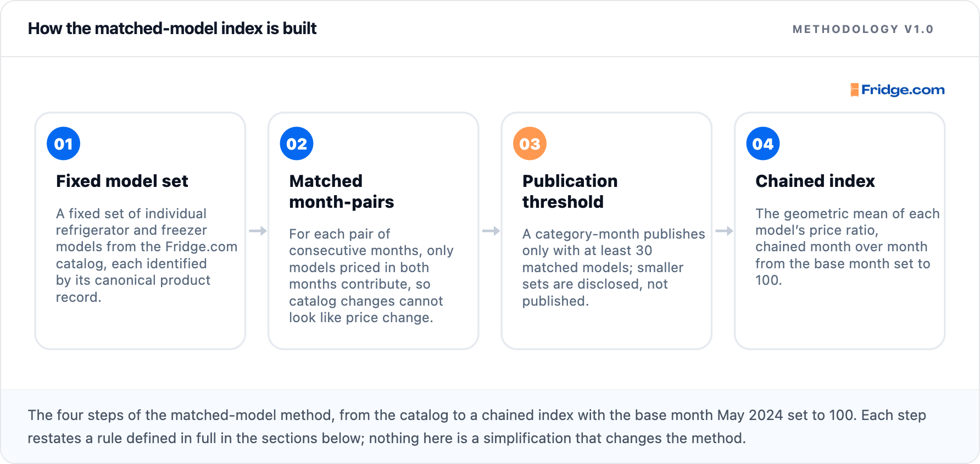Click the 'at least 30 matched models' description
This screenshot has width=980, height=464.
click(614, 267)
